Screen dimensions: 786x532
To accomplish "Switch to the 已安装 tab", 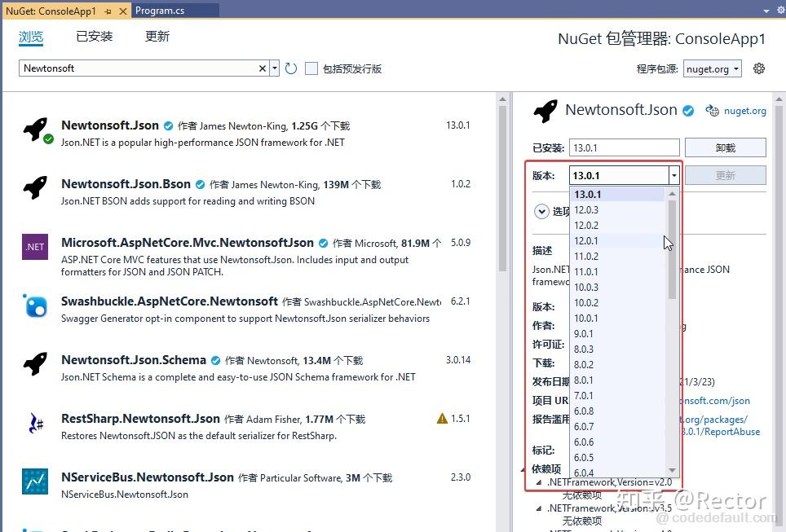I will point(94,36).
